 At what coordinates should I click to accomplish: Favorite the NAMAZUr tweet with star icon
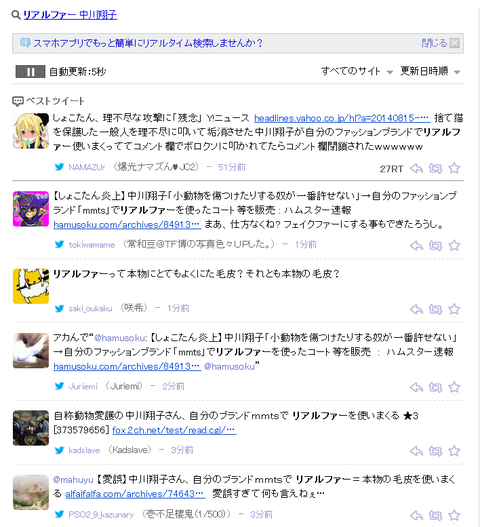point(454,168)
